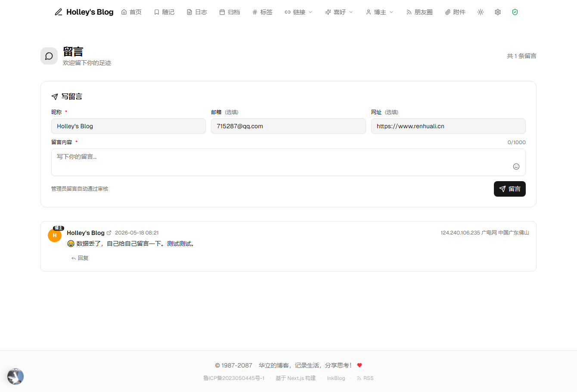This screenshot has height=392, width=577.
Task: Open commenter name Holley's Blog link
Action: (x=86, y=233)
